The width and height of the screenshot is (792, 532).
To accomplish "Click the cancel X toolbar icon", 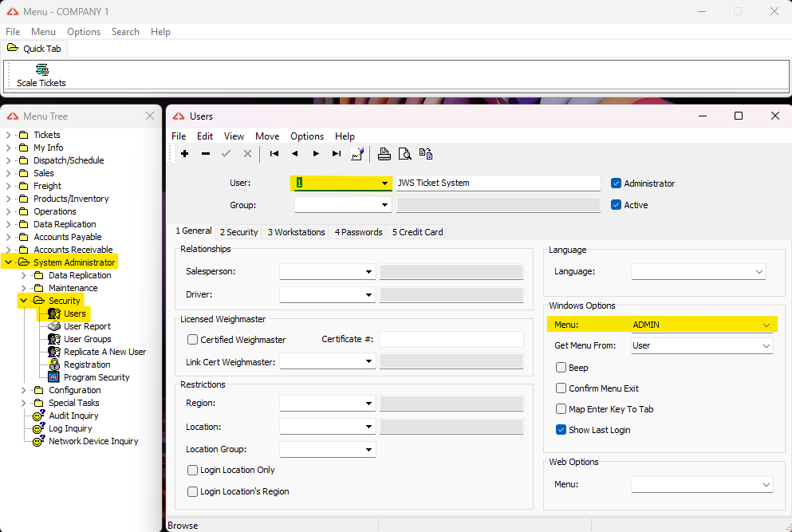I will (x=247, y=154).
